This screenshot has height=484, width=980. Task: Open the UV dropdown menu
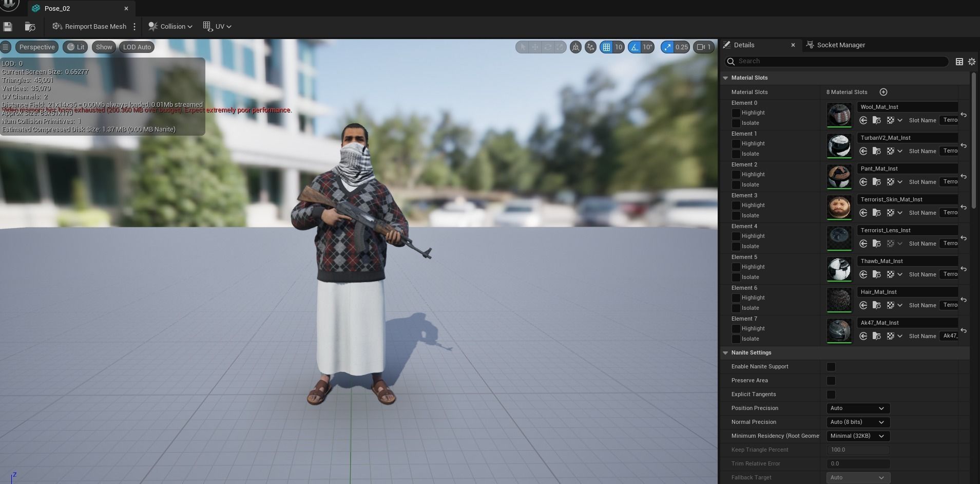coord(217,26)
